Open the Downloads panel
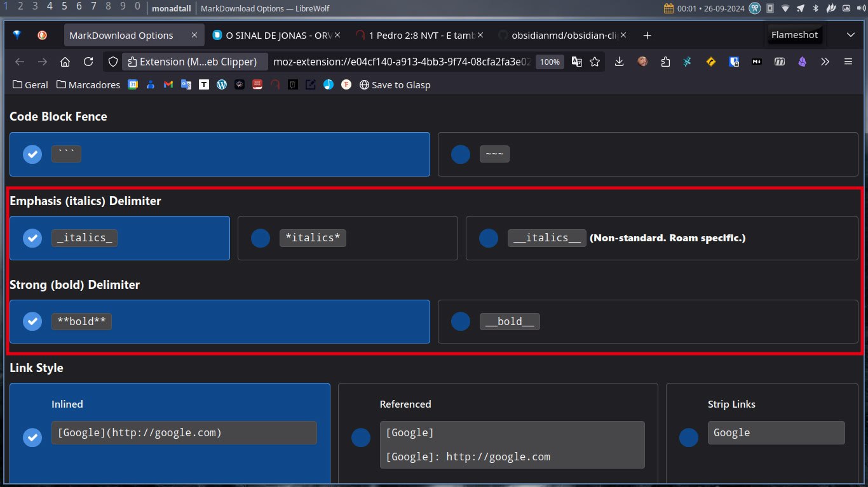This screenshot has height=487, width=868. click(620, 62)
